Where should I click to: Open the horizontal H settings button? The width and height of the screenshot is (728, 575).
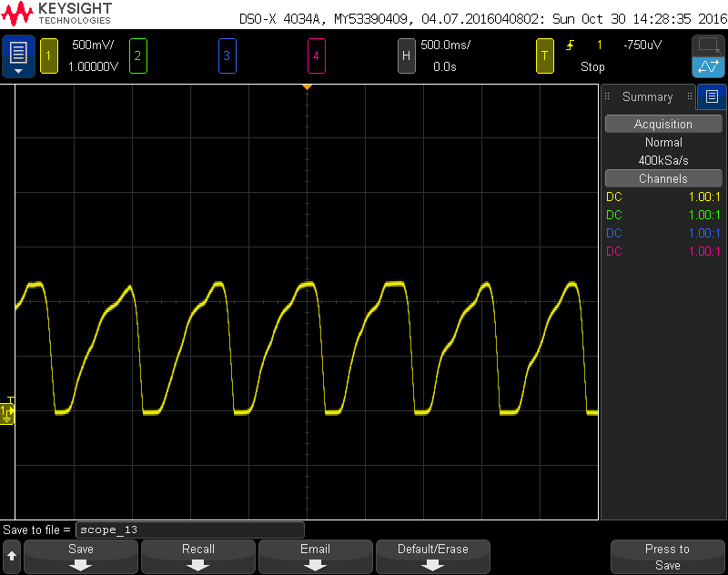tap(406, 56)
